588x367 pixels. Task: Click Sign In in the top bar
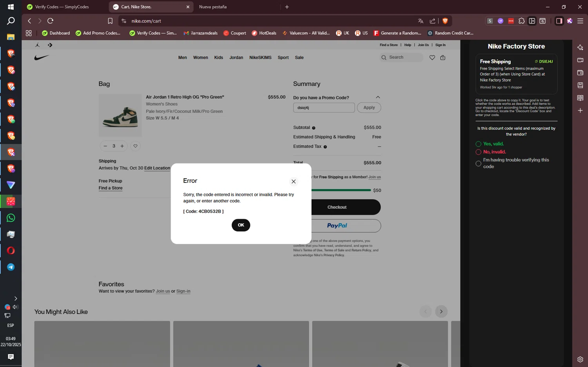(440, 45)
